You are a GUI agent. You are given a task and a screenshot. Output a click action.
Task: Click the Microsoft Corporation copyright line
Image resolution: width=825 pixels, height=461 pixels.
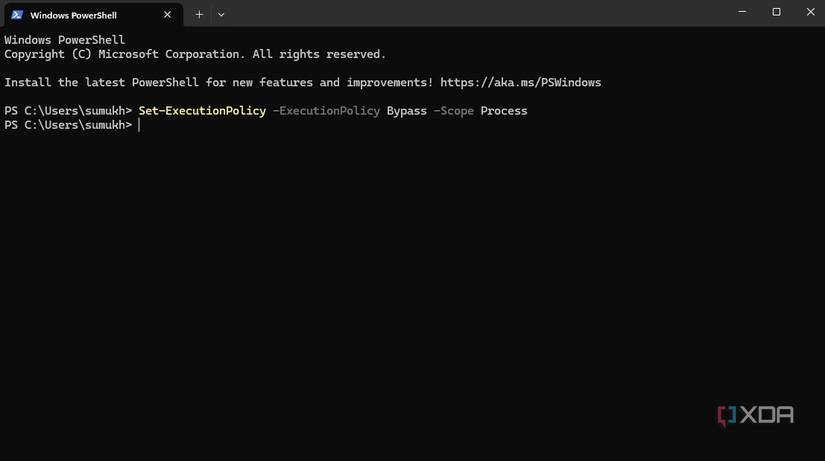click(x=194, y=54)
